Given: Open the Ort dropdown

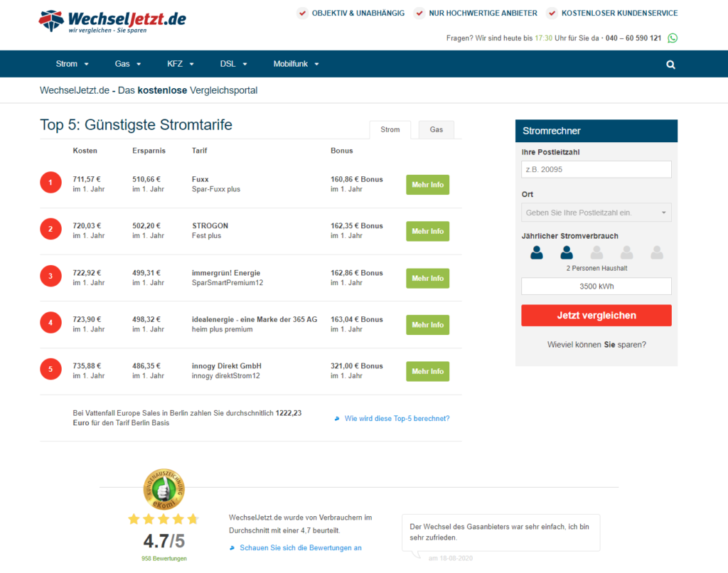Looking at the screenshot, I should 596,213.
